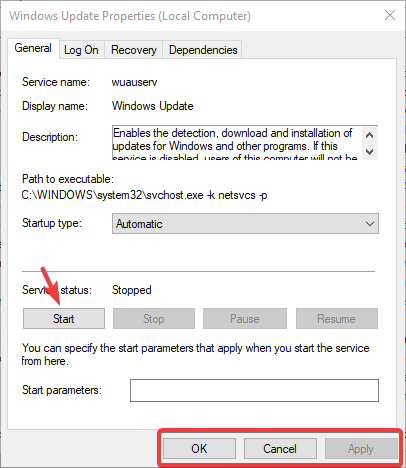Switch to the General tab
406x468 pixels.
point(33,48)
